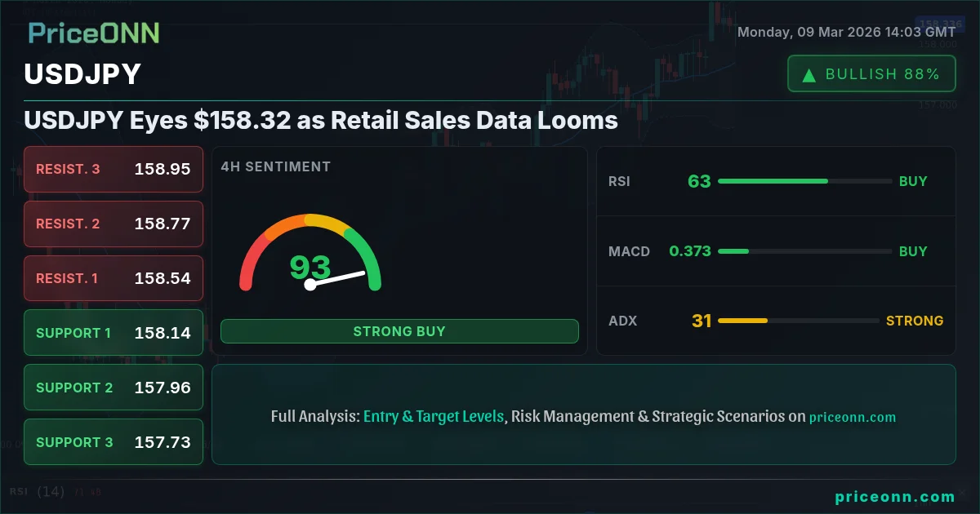Click the BULLISH 88% badge
Screen dimensions: 980x514
(x=871, y=73)
